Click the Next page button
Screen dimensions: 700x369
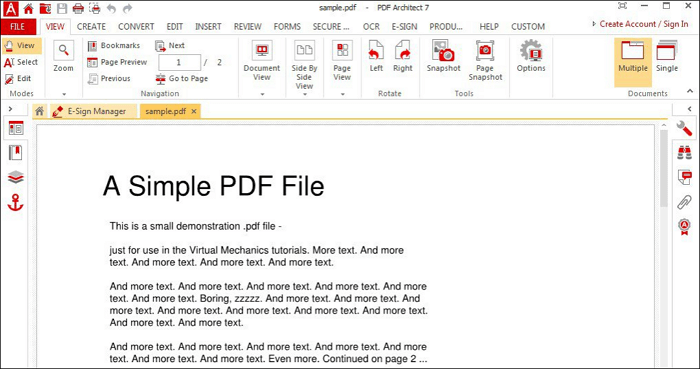170,46
